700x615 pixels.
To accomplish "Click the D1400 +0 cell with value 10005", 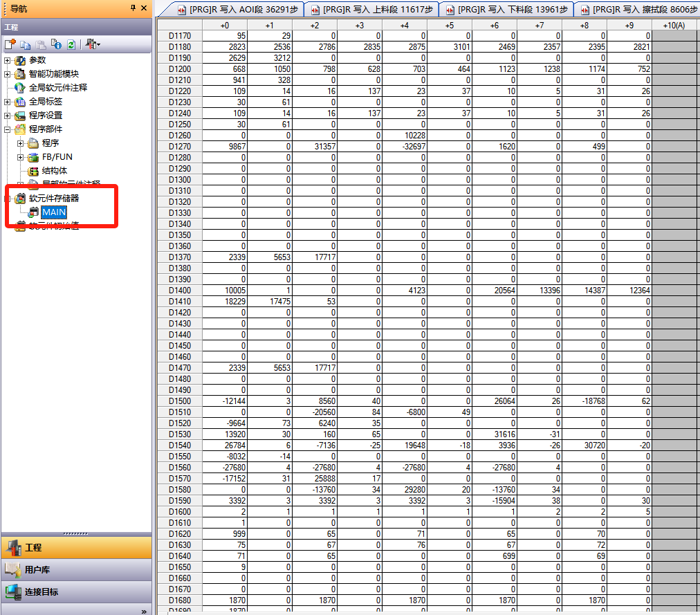I will [x=224, y=291].
